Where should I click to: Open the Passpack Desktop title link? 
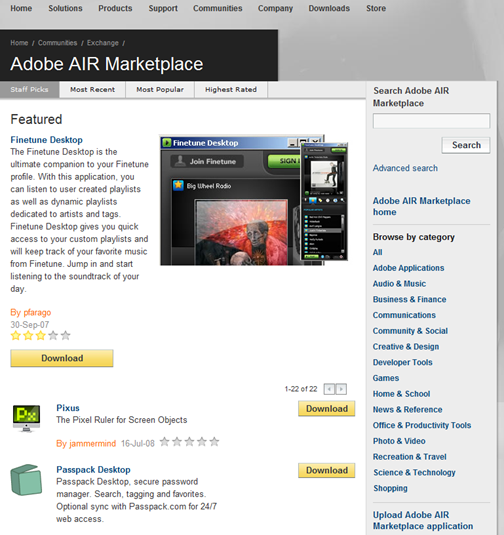[x=93, y=469]
